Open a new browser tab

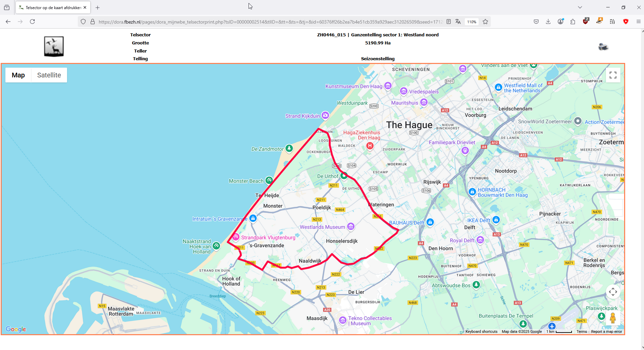click(97, 7)
